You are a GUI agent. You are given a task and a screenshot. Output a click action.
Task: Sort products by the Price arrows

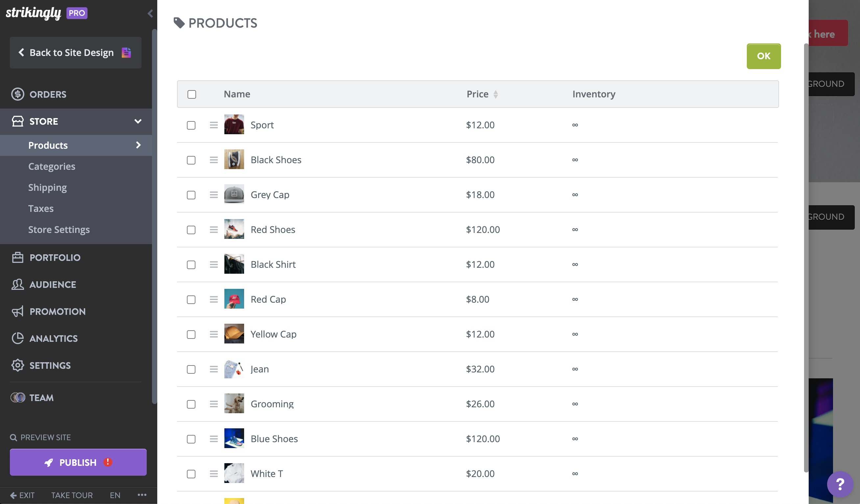point(495,94)
